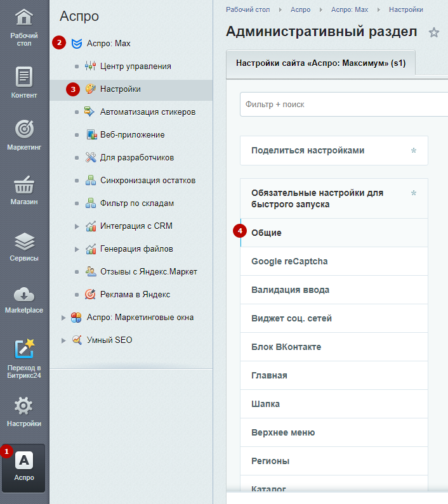Open the Валидация ввода settings section
This screenshot has height=504, width=448.
[x=334, y=290]
